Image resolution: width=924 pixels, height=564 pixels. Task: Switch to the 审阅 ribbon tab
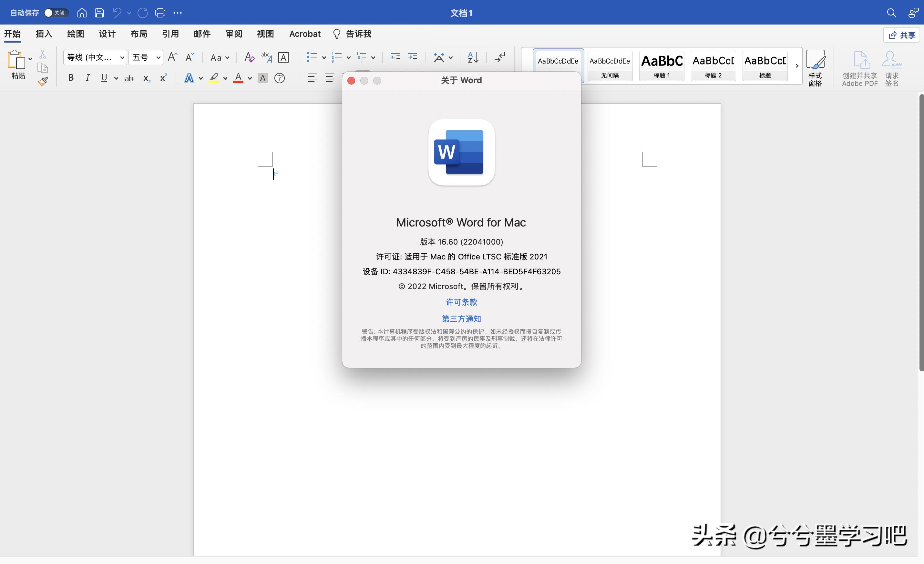point(233,34)
